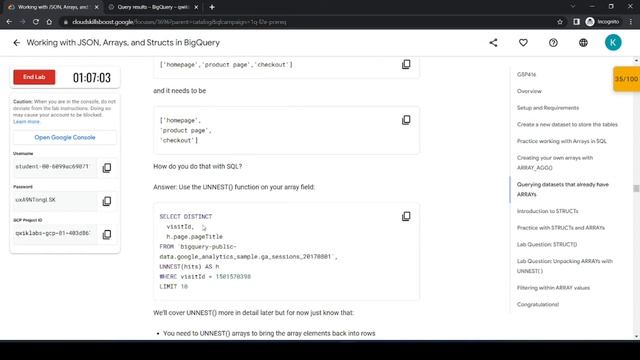Image resolution: width=640 pixels, height=360 pixels.
Task: Open Incognito profile indicator
Action: pos(602,22)
